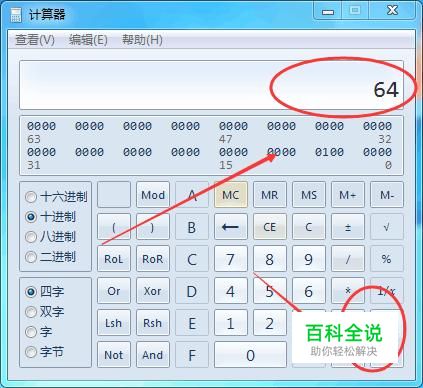This screenshot has width=423, height=388.
Task: Click the Xor bitwise key
Action: [x=153, y=291]
